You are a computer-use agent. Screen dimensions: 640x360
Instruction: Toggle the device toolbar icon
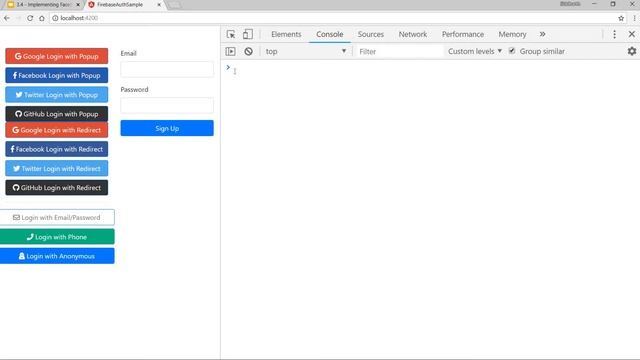[247, 34]
